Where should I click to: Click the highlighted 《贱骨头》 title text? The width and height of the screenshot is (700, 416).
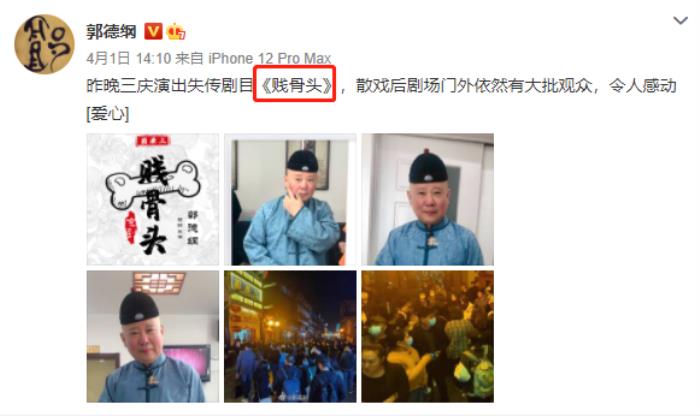click(295, 84)
